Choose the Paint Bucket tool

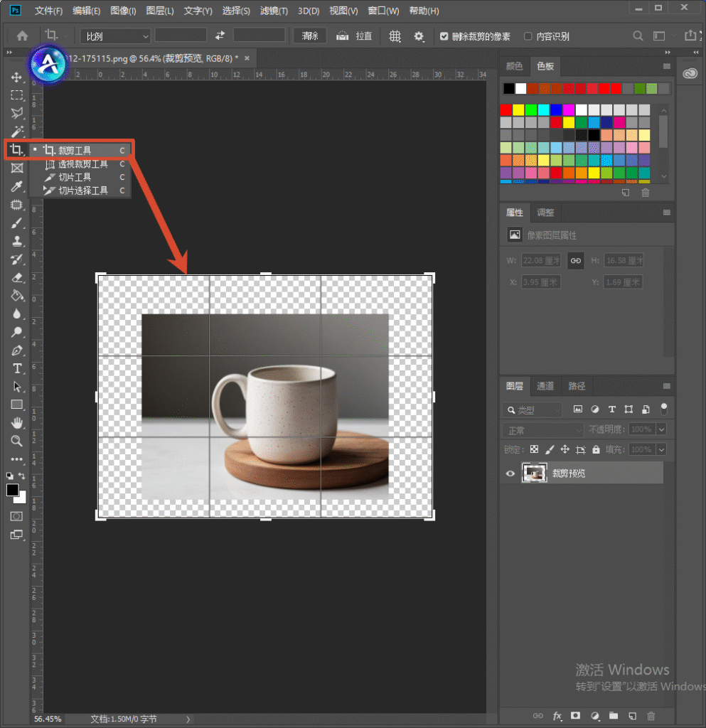click(17, 296)
